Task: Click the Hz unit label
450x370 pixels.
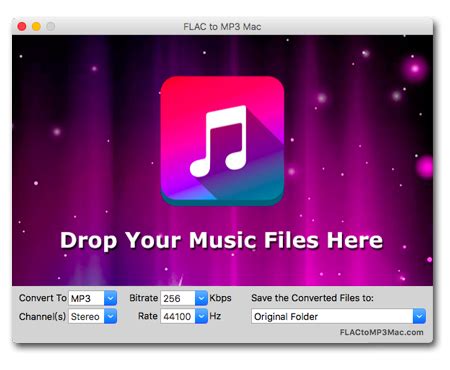Action: 215,316
